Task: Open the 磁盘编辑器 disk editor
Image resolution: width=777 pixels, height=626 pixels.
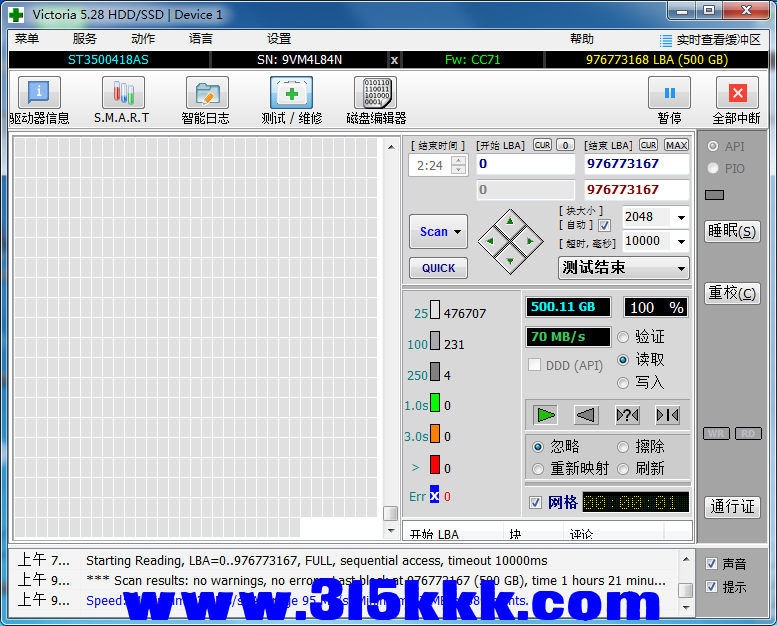Action: [376, 93]
